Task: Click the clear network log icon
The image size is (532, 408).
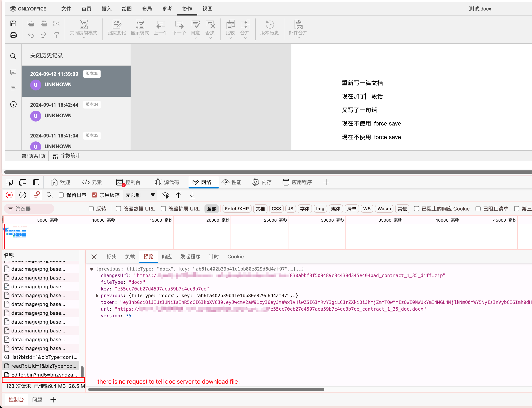Action: click(x=23, y=195)
